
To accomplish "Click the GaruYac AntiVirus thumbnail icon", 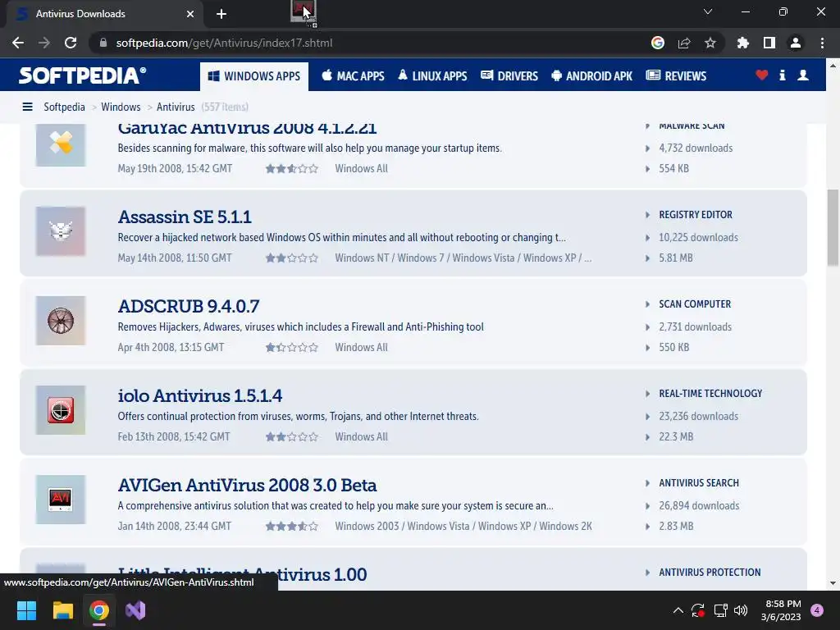I will coord(61,144).
